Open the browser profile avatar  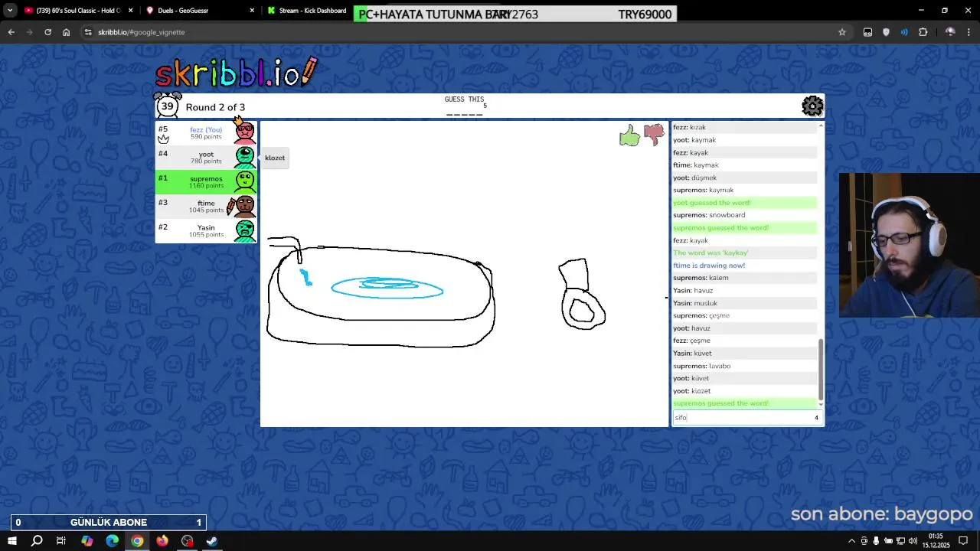point(950,32)
